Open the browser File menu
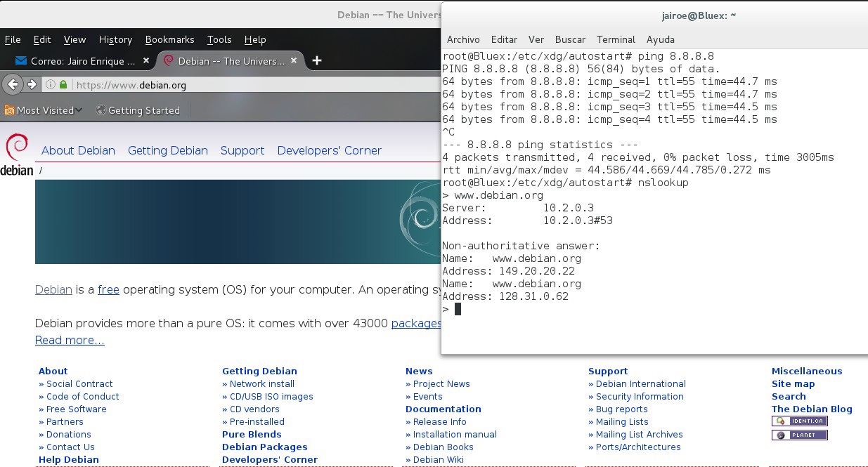The width and height of the screenshot is (868, 467). click(x=13, y=39)
